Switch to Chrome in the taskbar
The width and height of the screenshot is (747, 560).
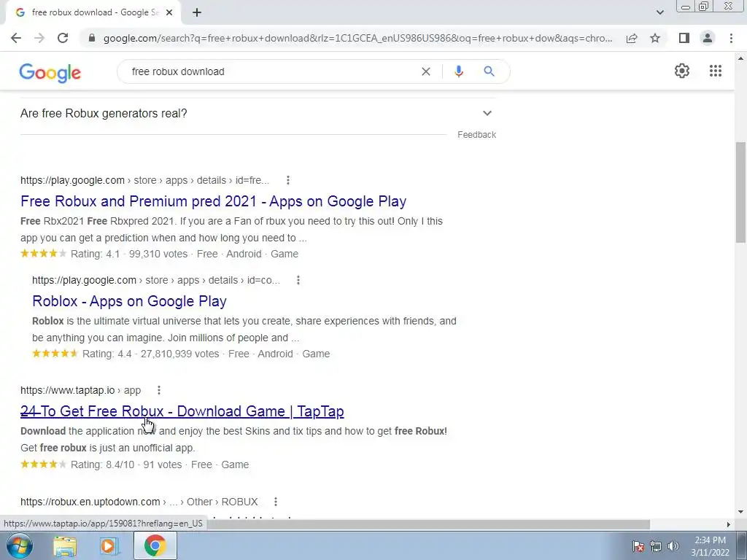[155, 545]
